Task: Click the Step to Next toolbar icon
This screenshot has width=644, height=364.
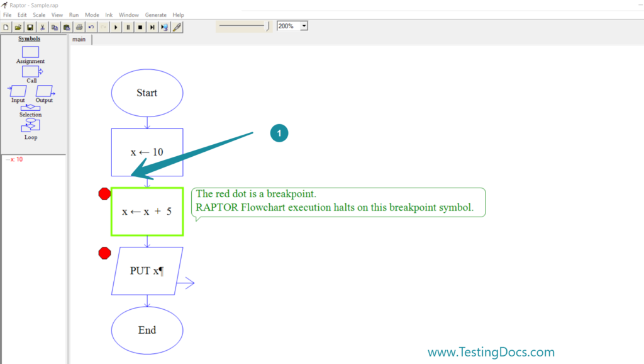Action: pos(152,26)
